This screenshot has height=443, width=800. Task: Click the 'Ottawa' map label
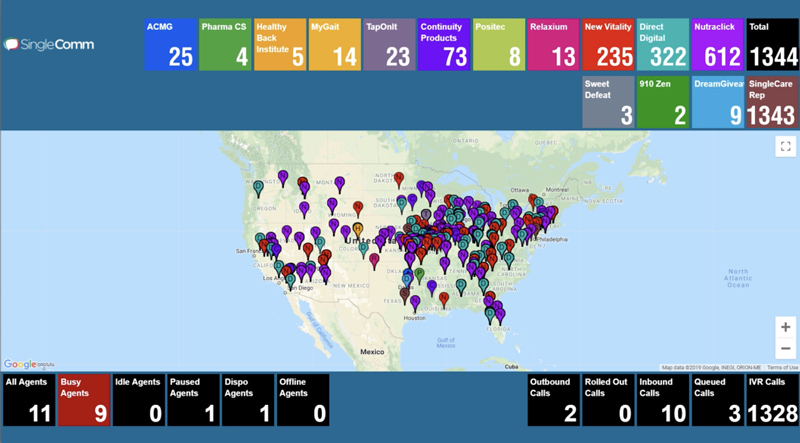pyautogui.click(x=519, y=190)
